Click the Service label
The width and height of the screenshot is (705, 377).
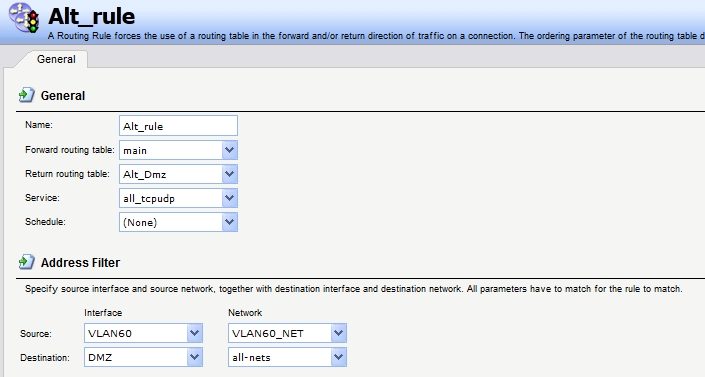pyautogui.click(x=42, y=197)
